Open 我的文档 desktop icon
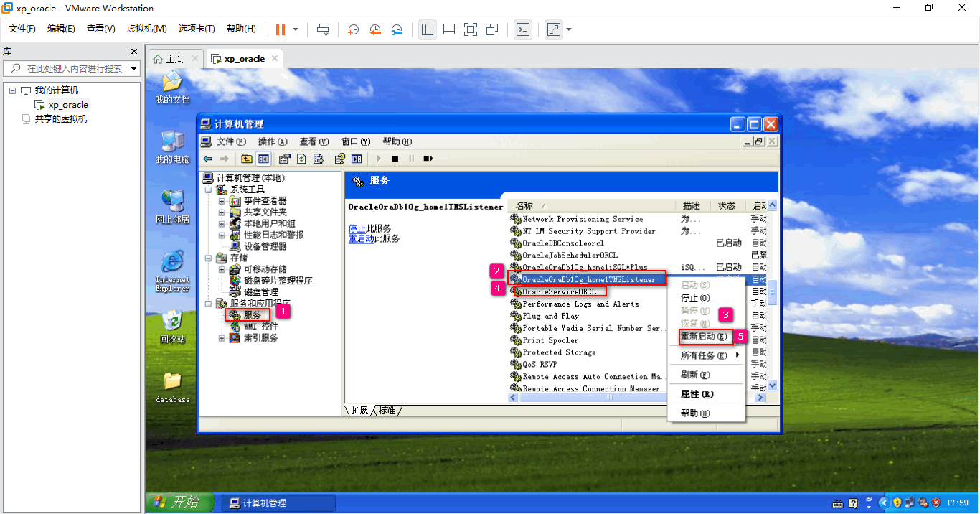 pyautogui.click(x=172, y=88)
